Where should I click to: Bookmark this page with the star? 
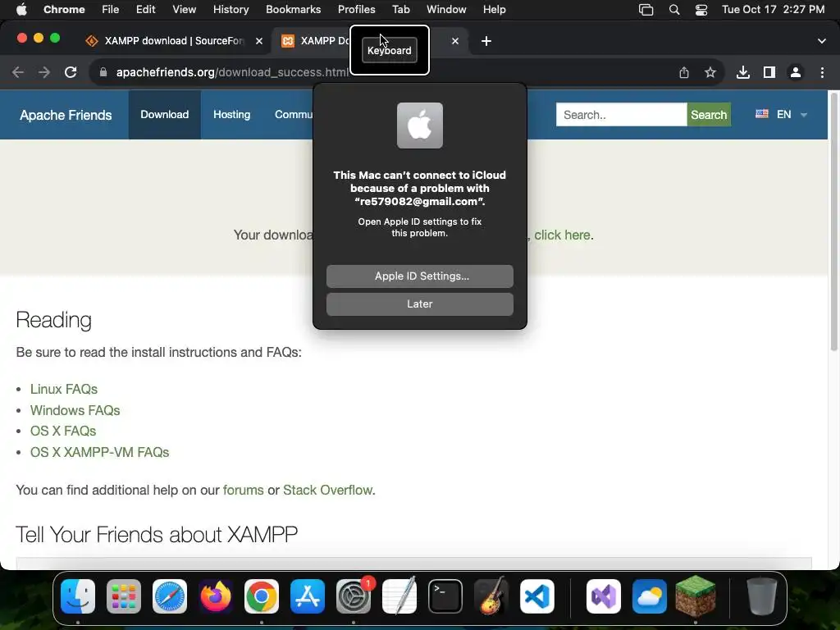click(710, 72)
